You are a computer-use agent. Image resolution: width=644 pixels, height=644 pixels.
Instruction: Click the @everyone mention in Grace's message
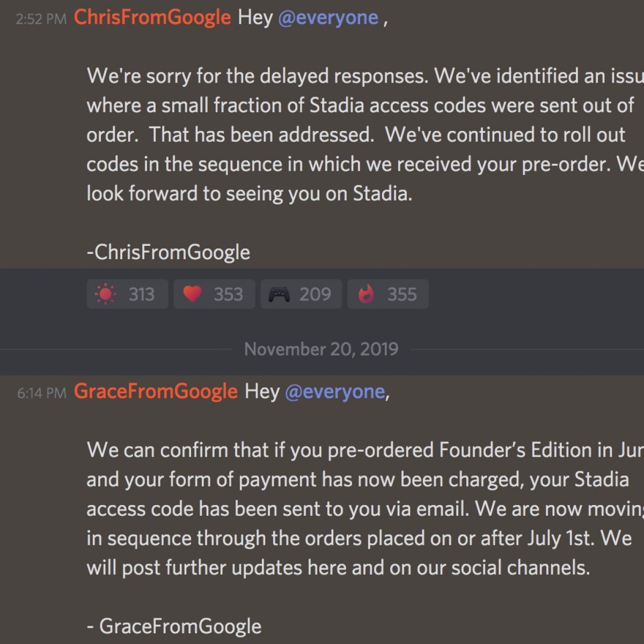coord(335,392)
